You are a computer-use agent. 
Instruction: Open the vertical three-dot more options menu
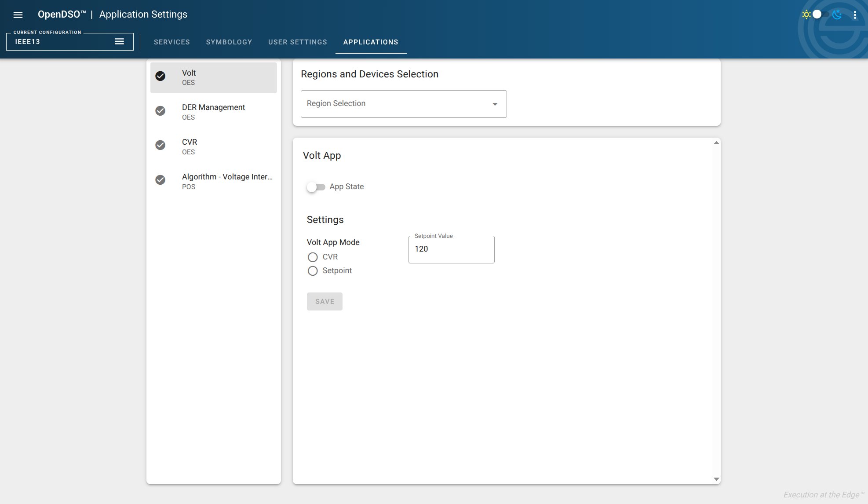click(855, 15)
